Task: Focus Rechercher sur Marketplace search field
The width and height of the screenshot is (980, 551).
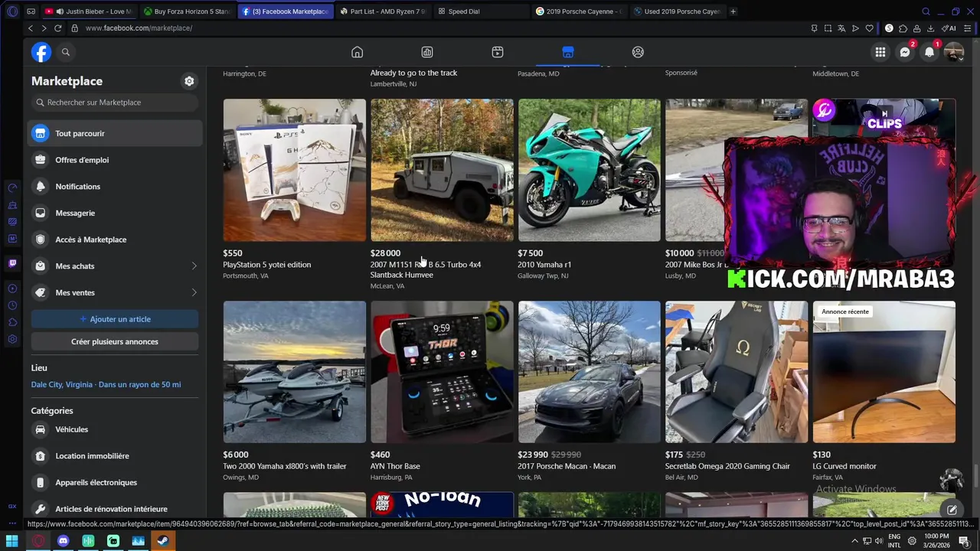Action: pyautogui.click(x=115, y=103)
